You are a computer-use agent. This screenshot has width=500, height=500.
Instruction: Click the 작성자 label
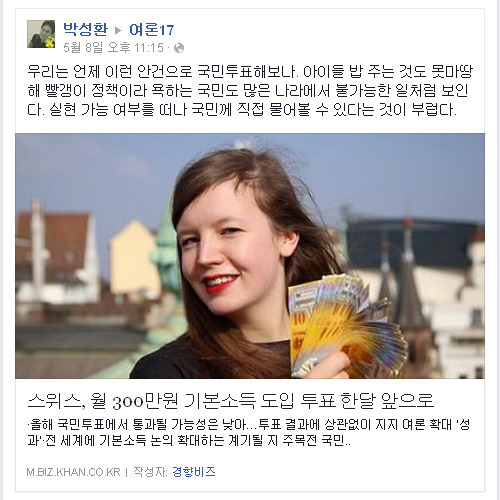(x=150, y=472)
